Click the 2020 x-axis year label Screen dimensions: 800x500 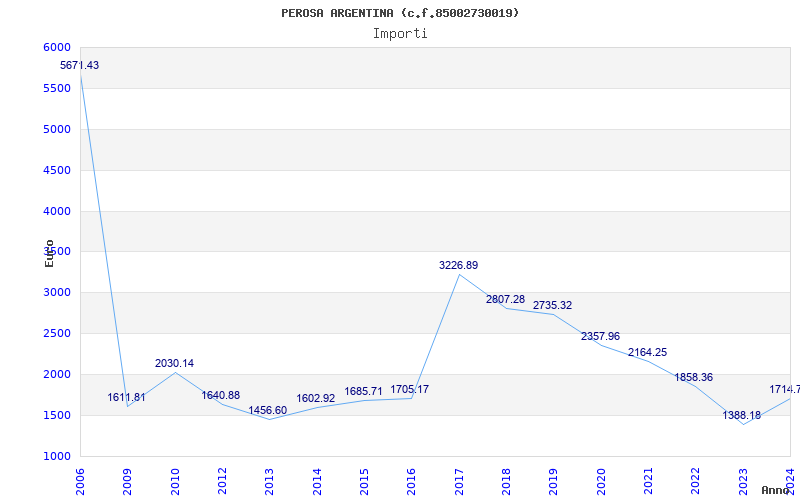click(601, 481)
